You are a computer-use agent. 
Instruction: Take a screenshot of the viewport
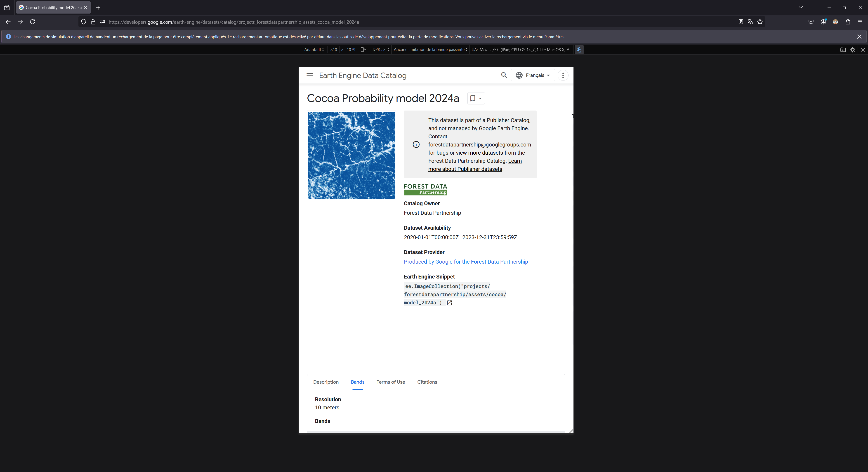[843, 50]
